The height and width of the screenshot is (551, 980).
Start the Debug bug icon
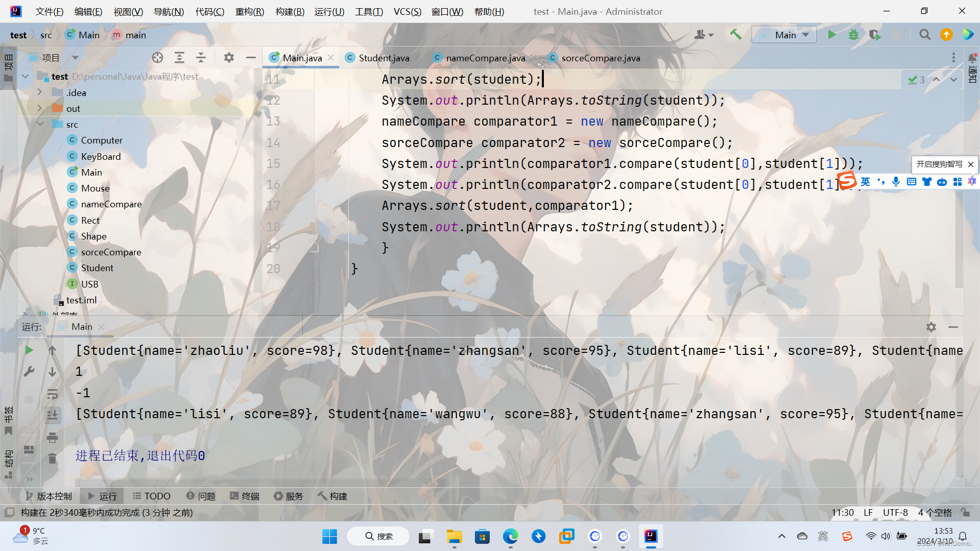tap(853, 35)
